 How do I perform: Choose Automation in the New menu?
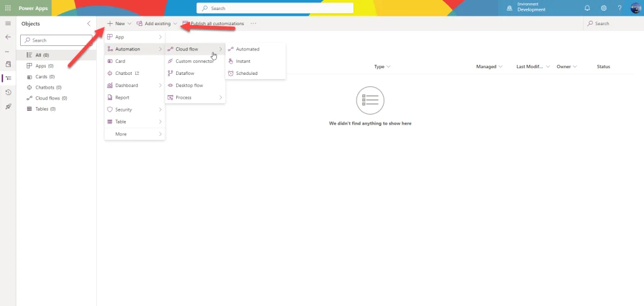coord(135,49)
